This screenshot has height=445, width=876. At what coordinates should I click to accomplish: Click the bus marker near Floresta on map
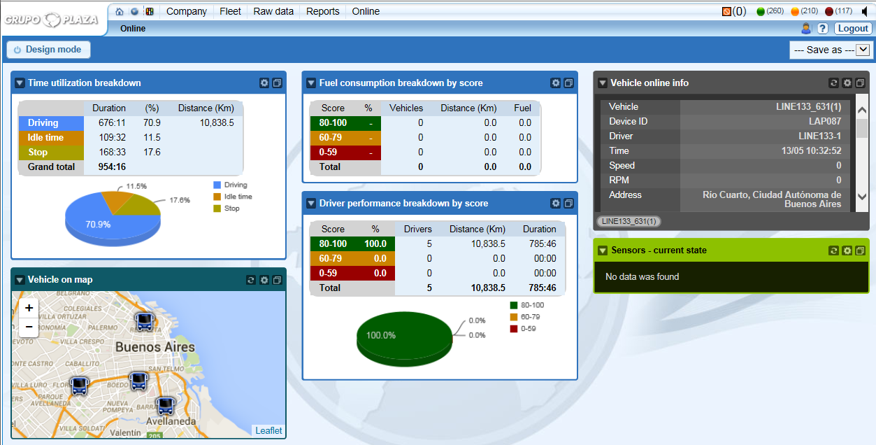(x=79, y=385)
